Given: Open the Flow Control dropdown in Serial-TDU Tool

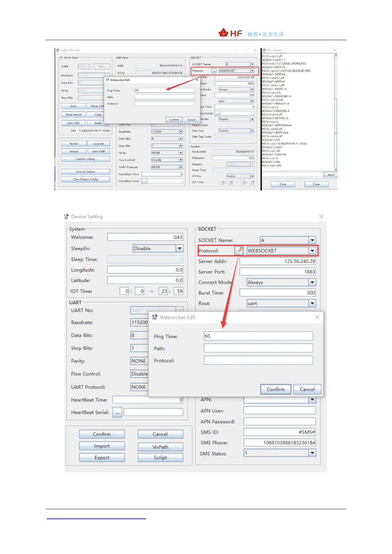Looking at the screenshot, I should pyautogui.click(x=181, y=160).
